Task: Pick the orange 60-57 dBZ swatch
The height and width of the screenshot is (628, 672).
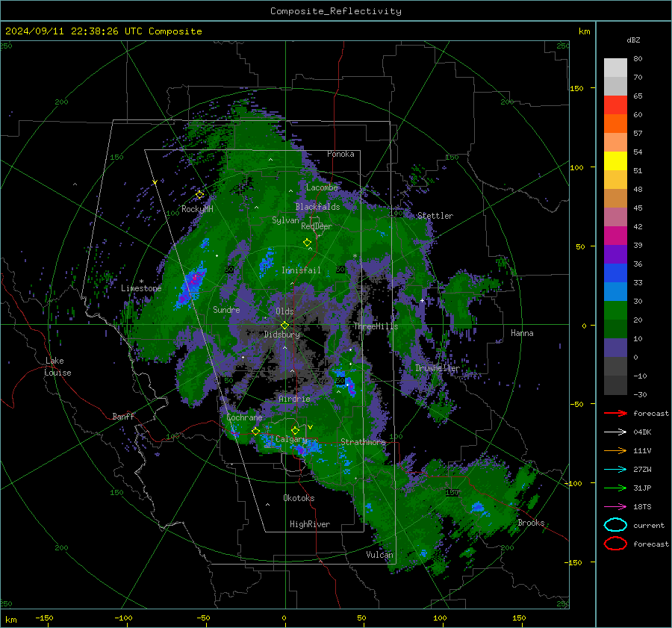Action: pos(615,124)
